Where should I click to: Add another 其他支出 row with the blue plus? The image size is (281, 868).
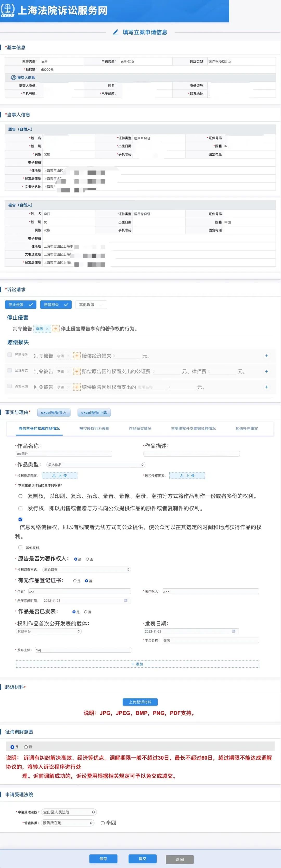click(266, 387)
